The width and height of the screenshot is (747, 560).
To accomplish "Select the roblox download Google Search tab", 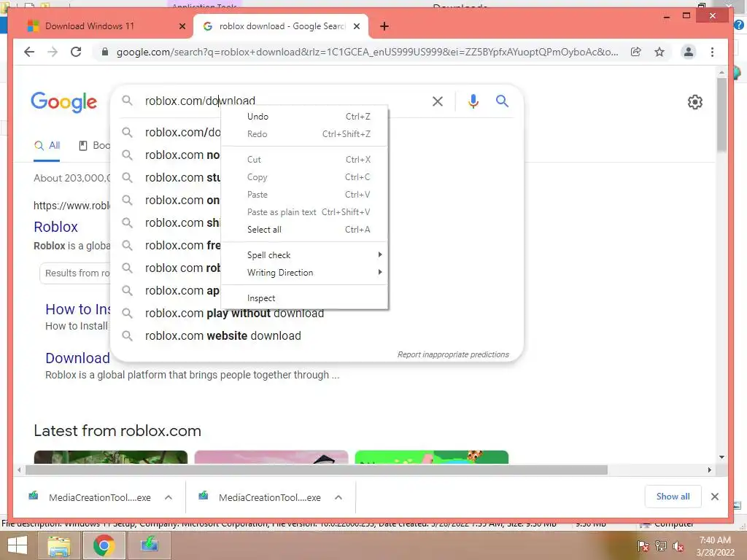I will pyautogui.click(x=281, y=26).
